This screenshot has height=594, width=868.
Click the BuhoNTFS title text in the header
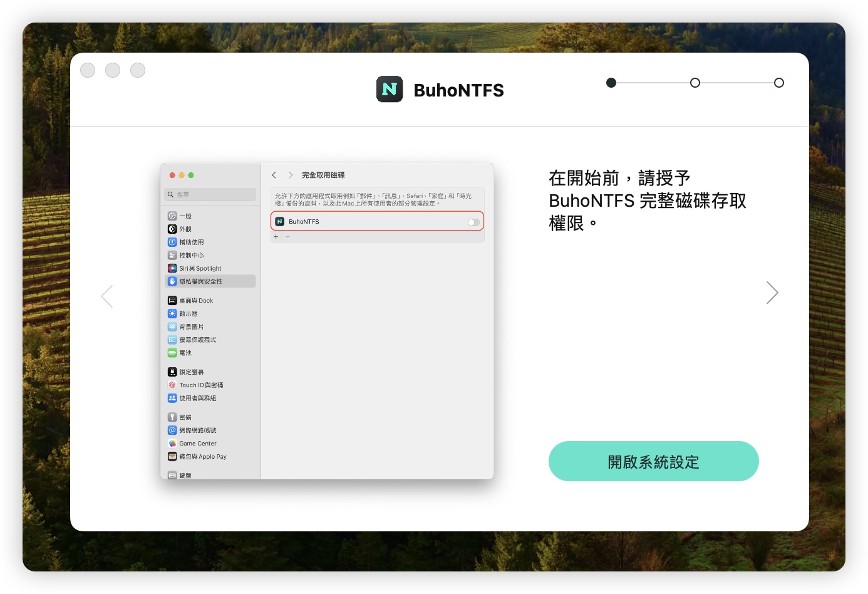[x=458, y=90]
